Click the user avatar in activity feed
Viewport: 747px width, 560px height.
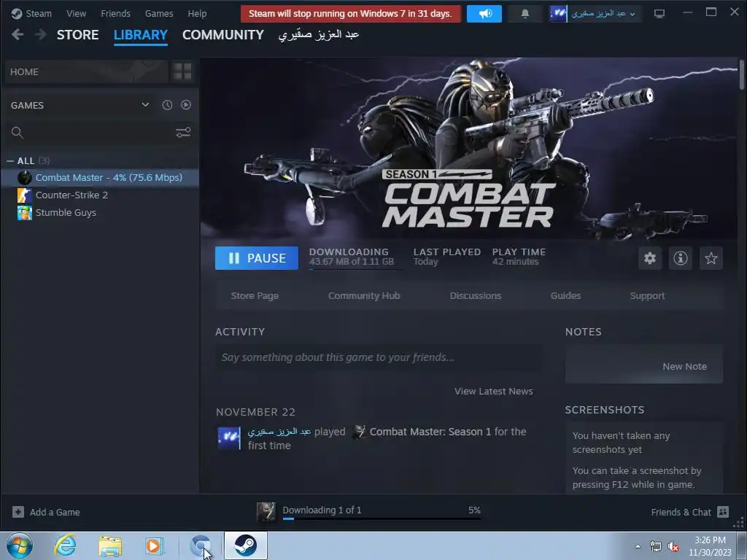[x=229, y=438]
